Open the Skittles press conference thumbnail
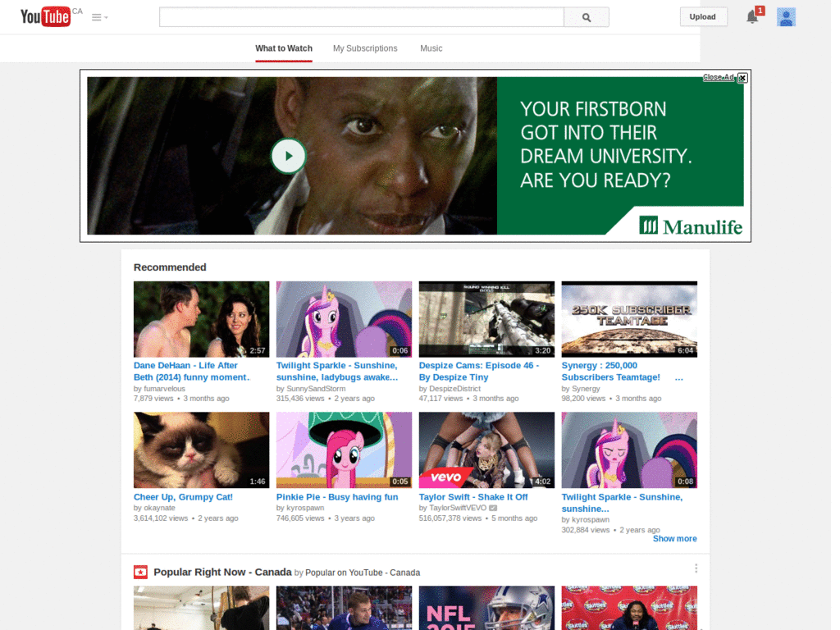The width and height of the screenshot is (840, 630). [x=629, y=608]
